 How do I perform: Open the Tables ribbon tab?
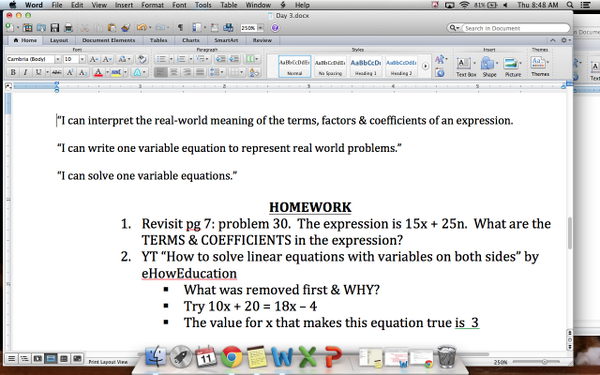(158, 40)
